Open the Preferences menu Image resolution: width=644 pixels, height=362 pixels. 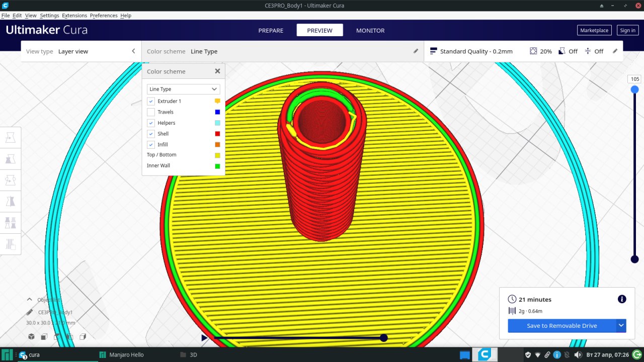pos(104,16)
